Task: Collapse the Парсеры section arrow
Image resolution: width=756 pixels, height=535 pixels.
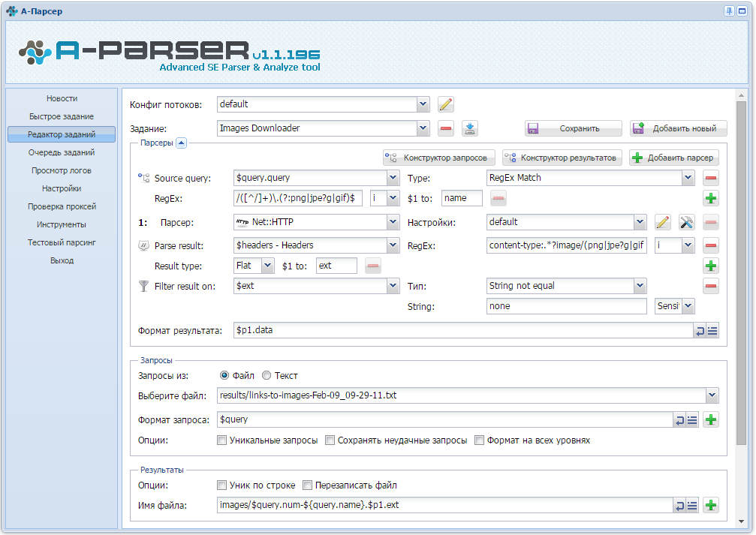Action: click(x=181, y=143)
